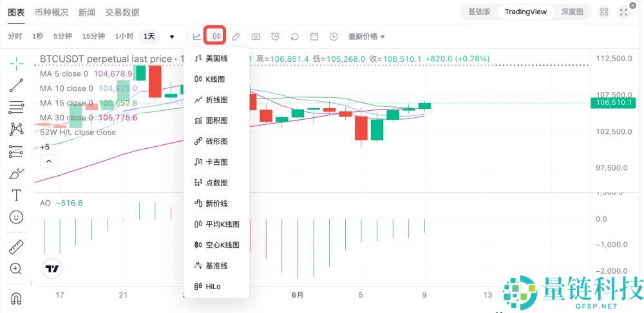Screen dimensions: 644x313
Task: Click the MA 10 close indicator legend
Action: pos(89,88)
